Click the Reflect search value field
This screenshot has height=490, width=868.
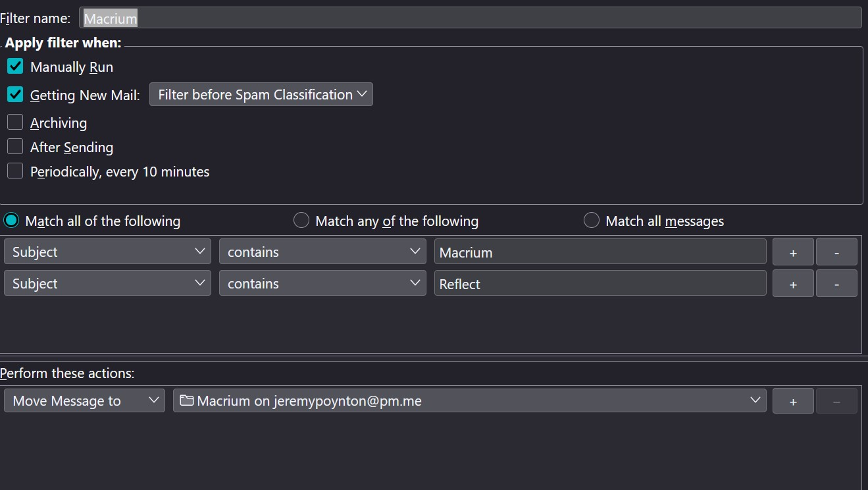click(x=600, y=284)
